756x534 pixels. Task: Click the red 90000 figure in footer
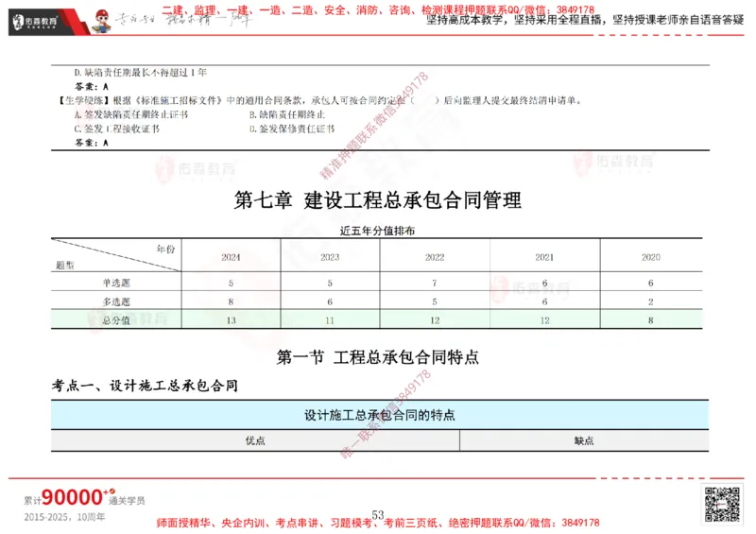73,497
